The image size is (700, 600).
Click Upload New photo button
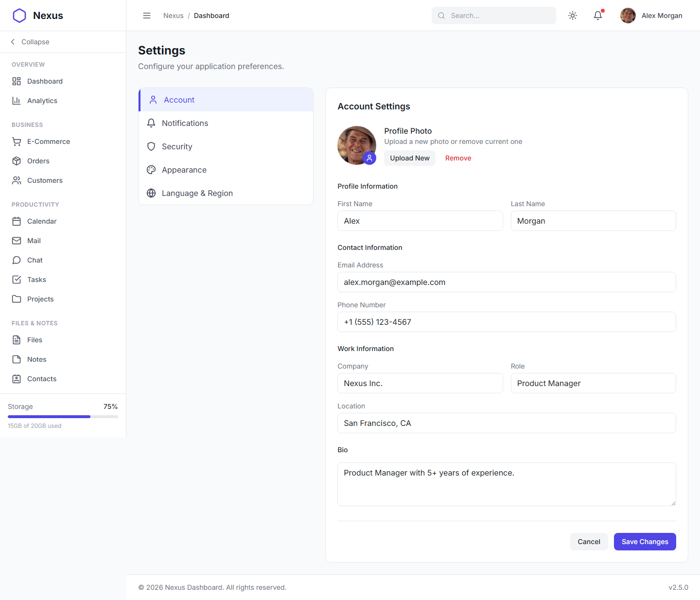410,158
